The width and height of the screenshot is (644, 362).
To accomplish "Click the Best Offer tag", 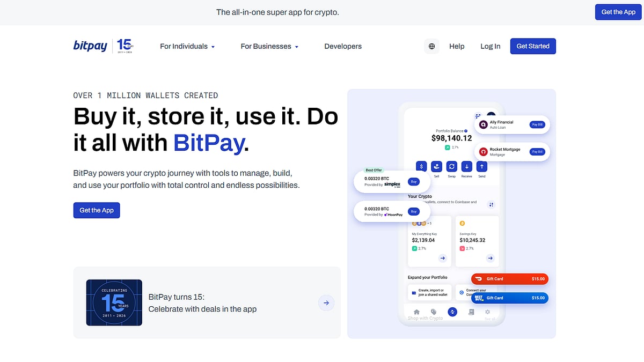I will tap(374, 170).
